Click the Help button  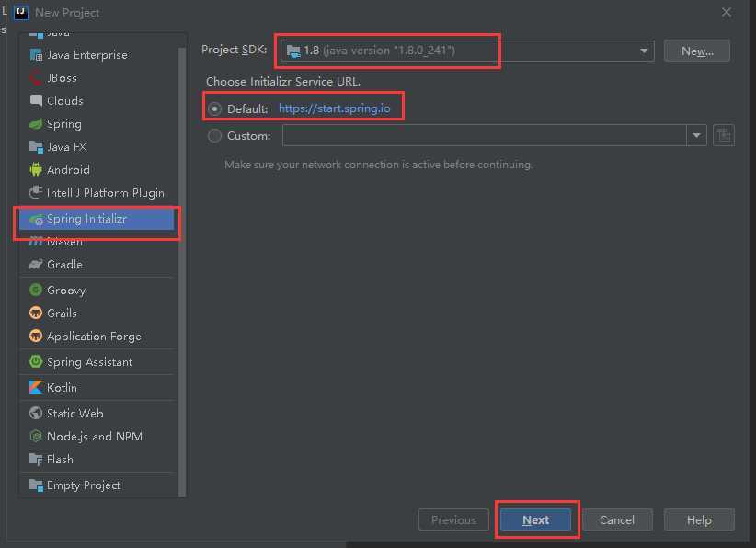point(699,520)
